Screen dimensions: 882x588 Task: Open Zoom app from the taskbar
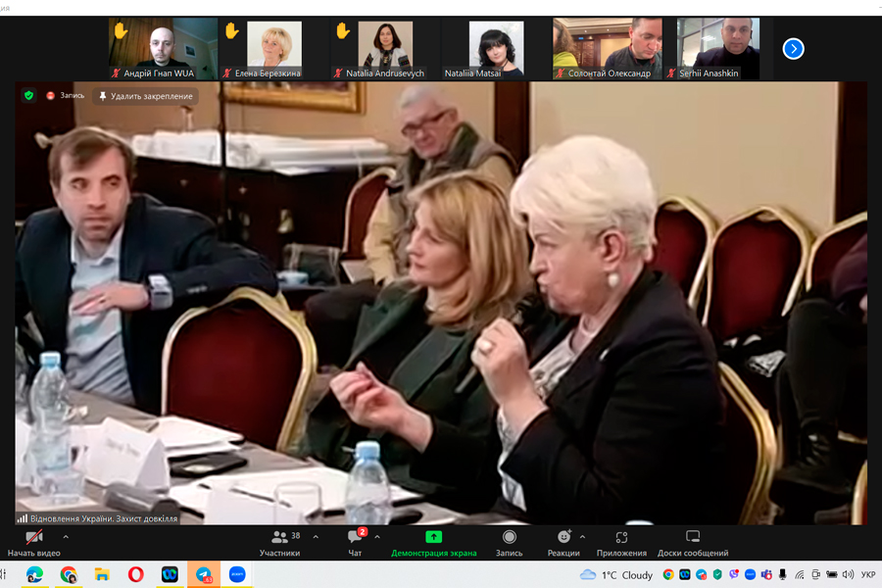237,574
